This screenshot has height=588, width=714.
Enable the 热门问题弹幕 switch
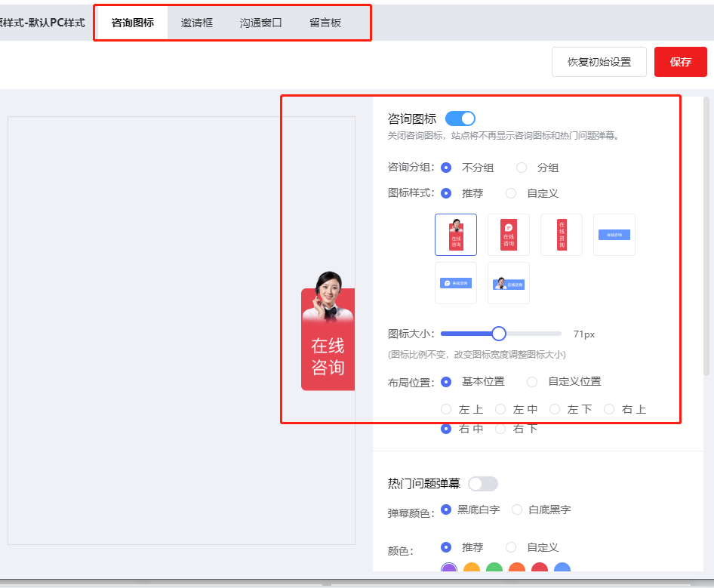[483, 484]
